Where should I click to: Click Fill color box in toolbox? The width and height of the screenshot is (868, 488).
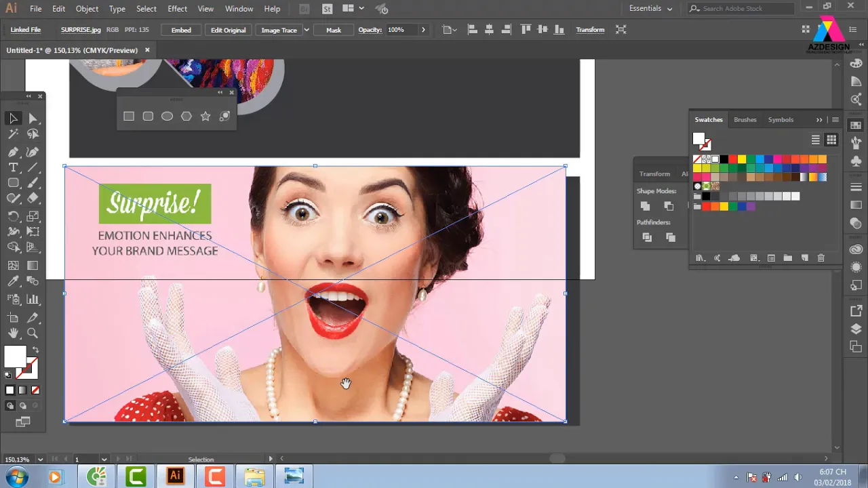pos(15,357)
